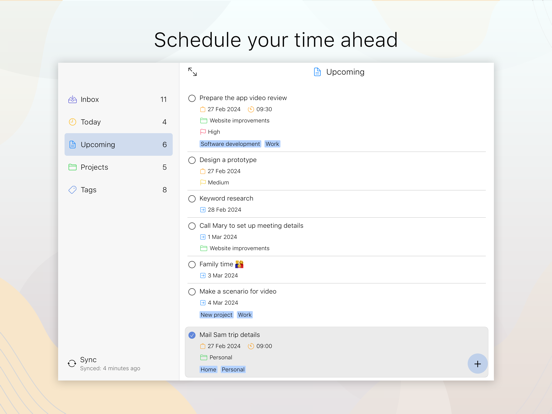Image resolution: width=552 pixels, height=414 pixels.
Task: Click date icon next to 3 Mar 2024
Action: click(x=202, y=275)
